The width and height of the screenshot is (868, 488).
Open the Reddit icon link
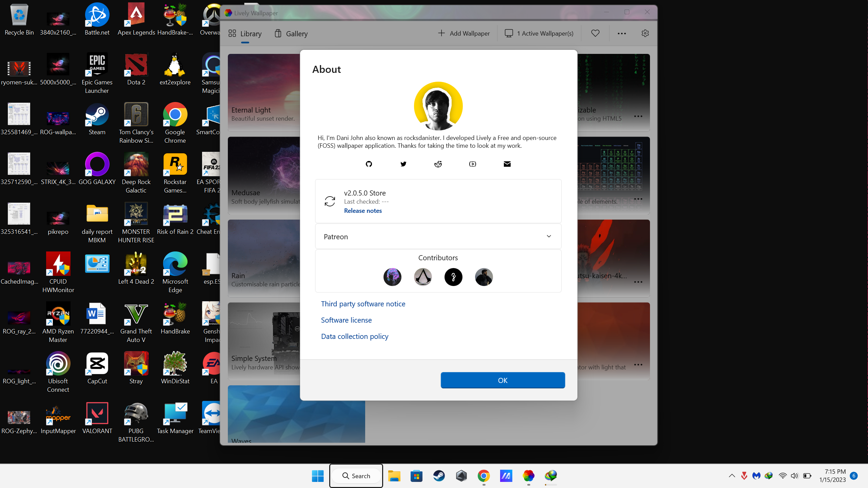coord(438,164)
